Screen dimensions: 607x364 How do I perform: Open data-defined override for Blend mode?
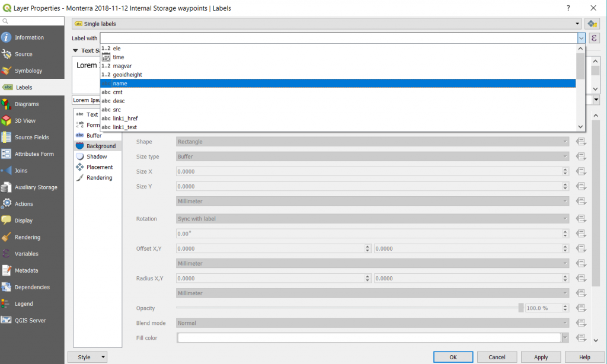[x=581, y=323]
